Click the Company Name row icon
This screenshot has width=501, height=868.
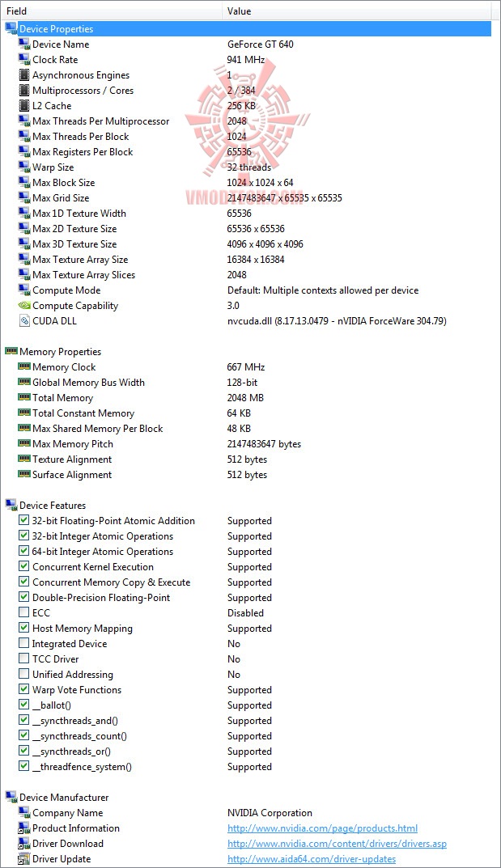coord(23,812)
